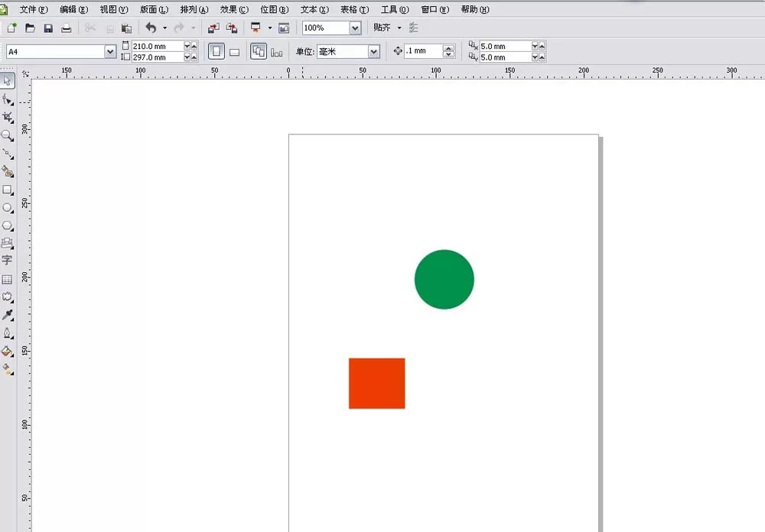
Task: Select the orange square on the page
Action: click(x=376, y=383)
